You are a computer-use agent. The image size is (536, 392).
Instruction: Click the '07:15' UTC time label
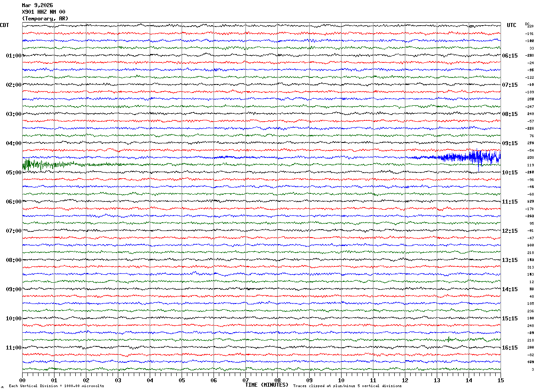510,85
